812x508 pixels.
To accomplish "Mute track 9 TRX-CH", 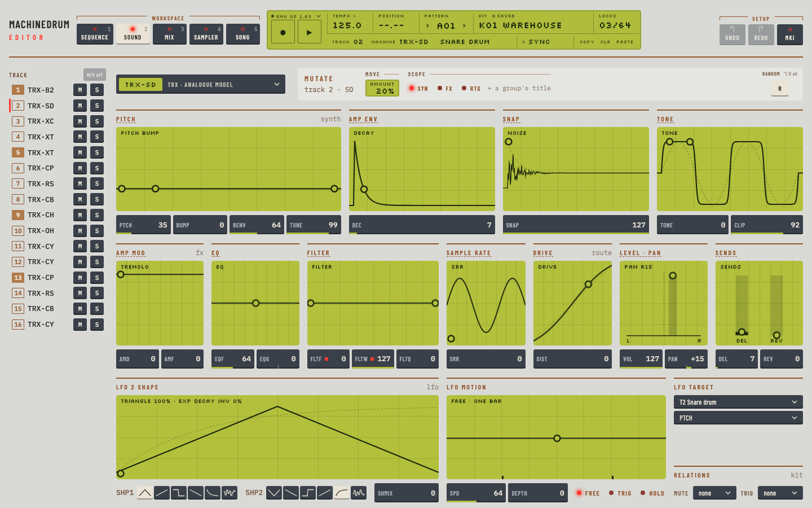I will (80, 215).
